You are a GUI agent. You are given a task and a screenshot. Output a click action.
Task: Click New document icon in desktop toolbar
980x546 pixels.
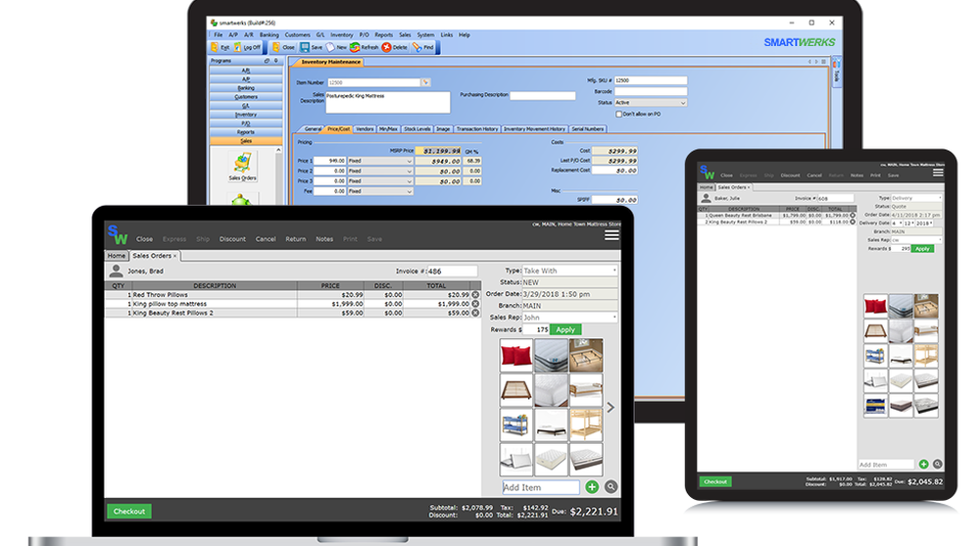tap(330, 47)
